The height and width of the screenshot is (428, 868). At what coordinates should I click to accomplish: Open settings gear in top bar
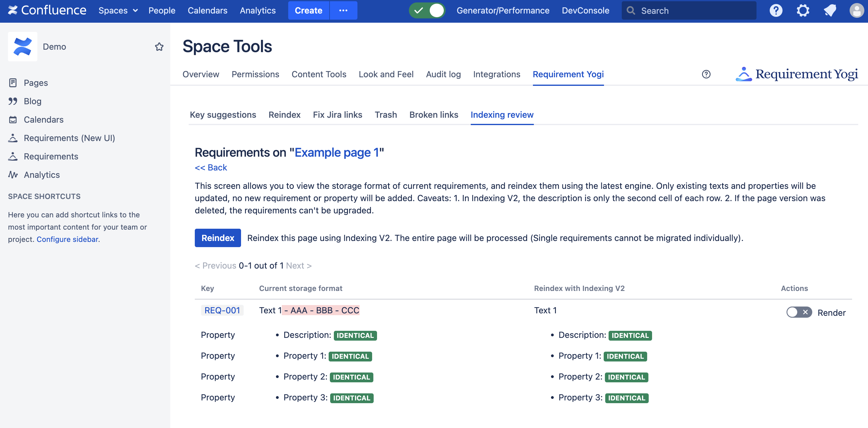[x=803, y=10]
